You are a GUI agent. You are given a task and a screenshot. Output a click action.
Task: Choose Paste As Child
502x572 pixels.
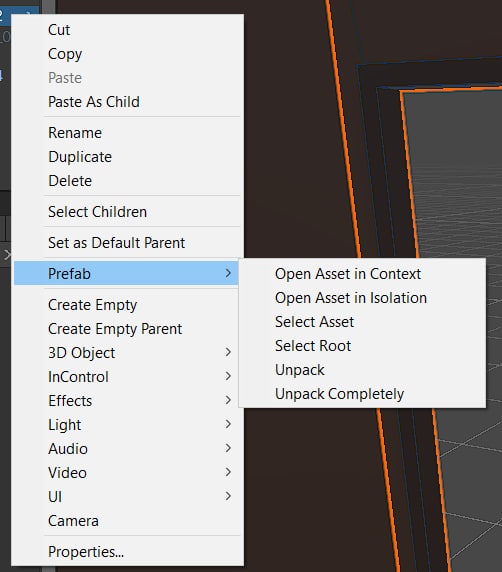click(127, 102)
